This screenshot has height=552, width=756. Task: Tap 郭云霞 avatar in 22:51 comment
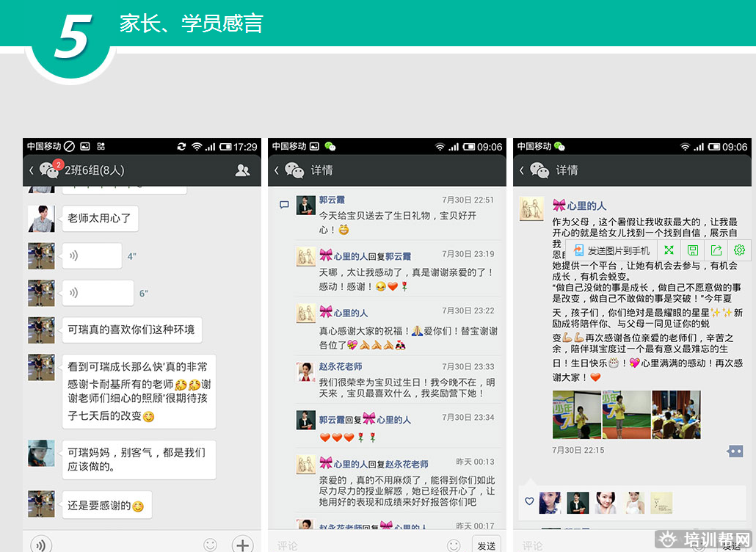point(305,205)
